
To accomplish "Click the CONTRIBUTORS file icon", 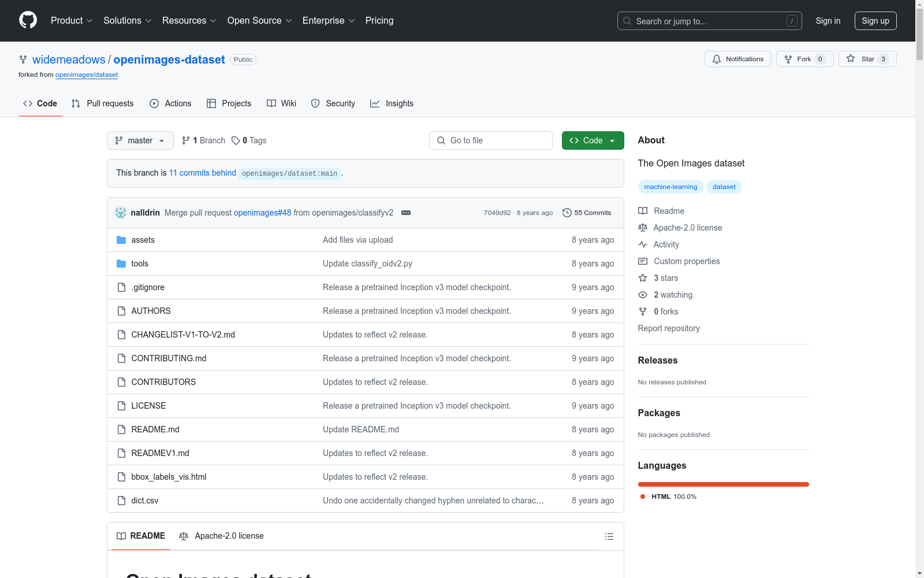I will click(x=121, y=382).
